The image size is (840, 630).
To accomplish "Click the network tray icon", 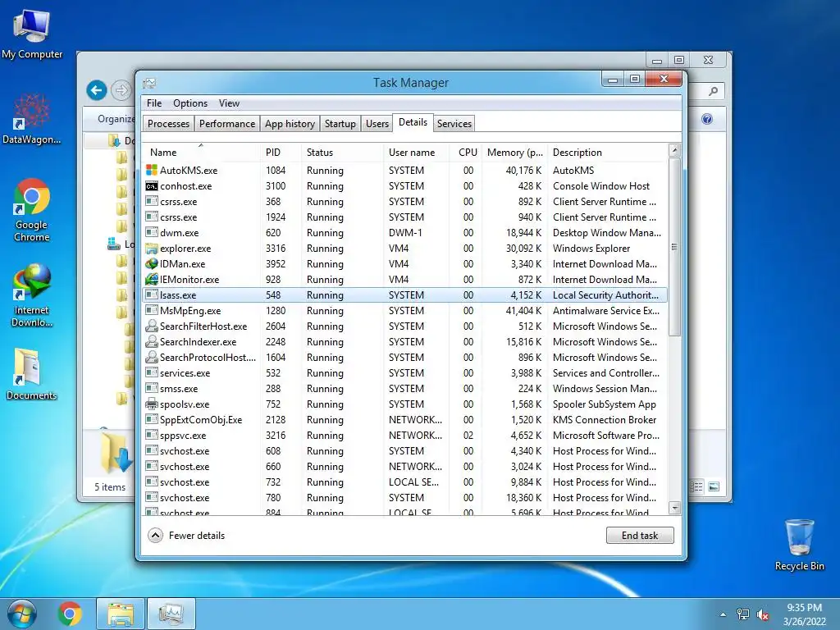I will pos(743,614).
